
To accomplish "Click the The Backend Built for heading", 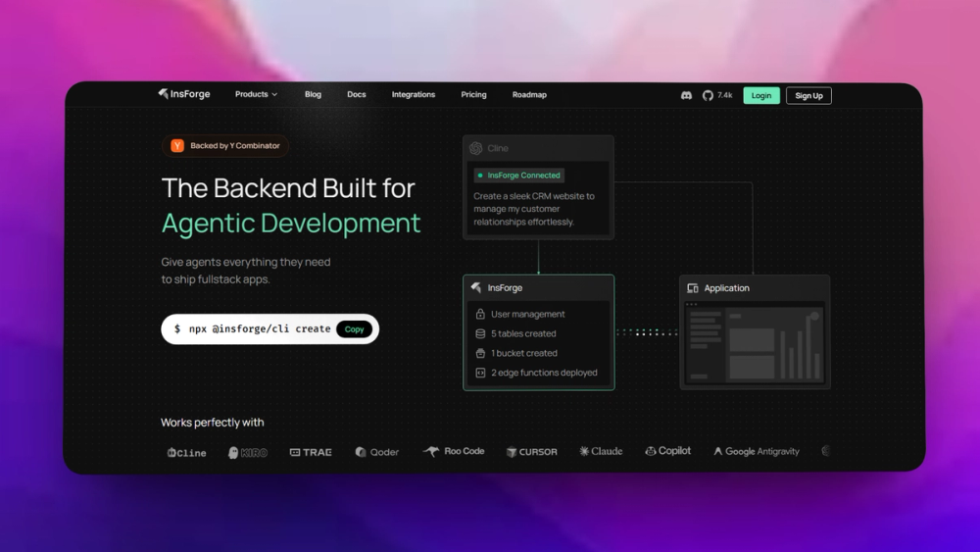I will coord(288,188).
